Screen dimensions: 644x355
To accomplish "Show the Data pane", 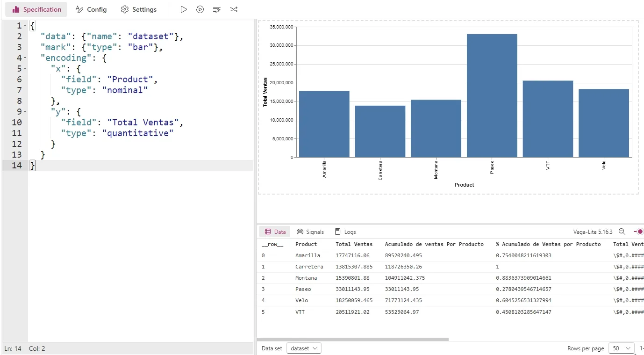I will pos(275,232).
